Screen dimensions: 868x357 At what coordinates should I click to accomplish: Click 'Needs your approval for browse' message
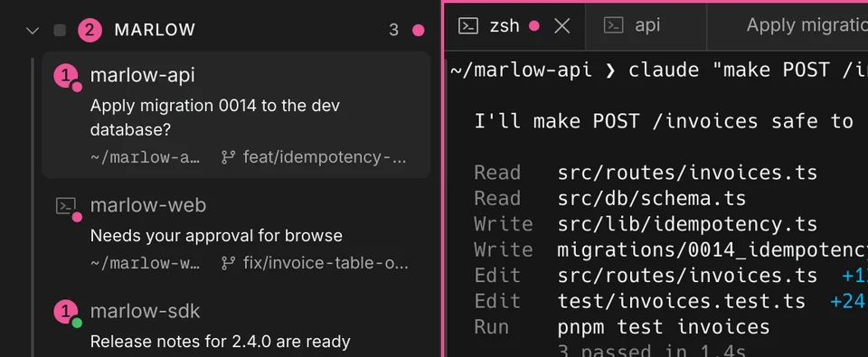click(x=216, y=236)
